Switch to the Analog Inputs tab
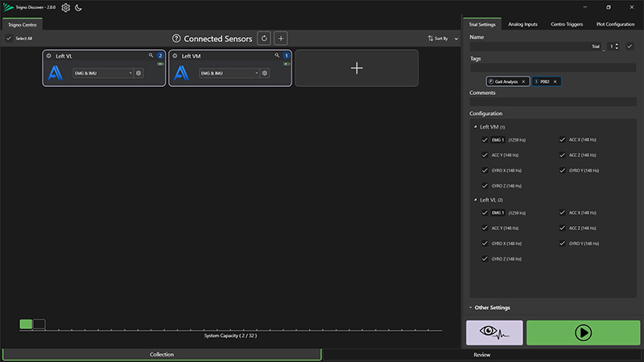The height and width of the screenshot is (362, 644). pos(522,24)
